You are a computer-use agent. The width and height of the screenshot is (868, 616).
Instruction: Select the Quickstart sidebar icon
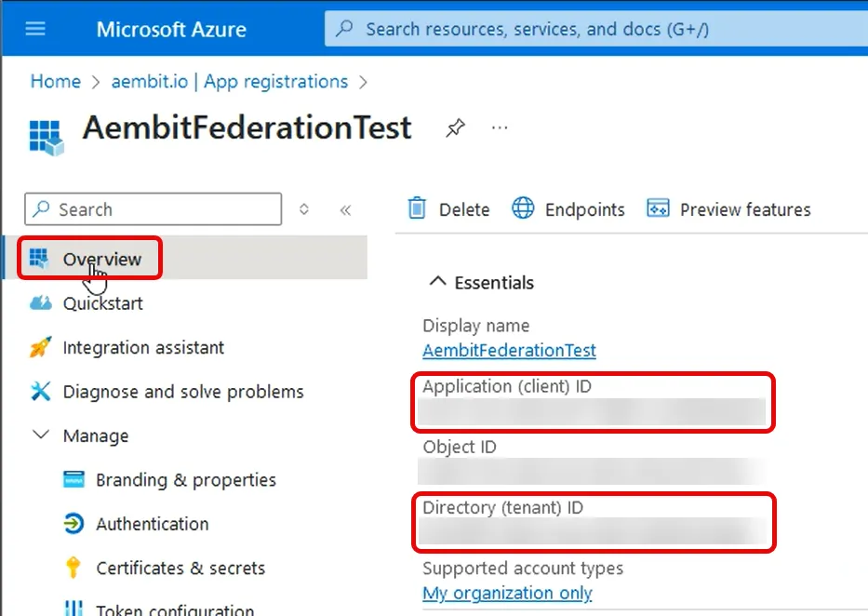click(x=40, y=303)
